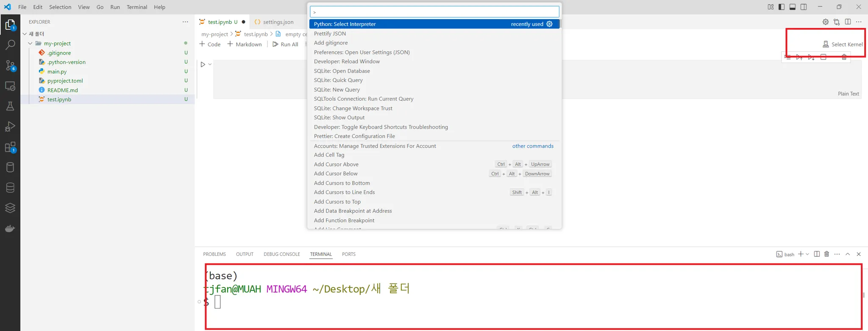Click the my-project breadcrumb
The height and width of the screenshot is (331, 868).
(214, 34)
